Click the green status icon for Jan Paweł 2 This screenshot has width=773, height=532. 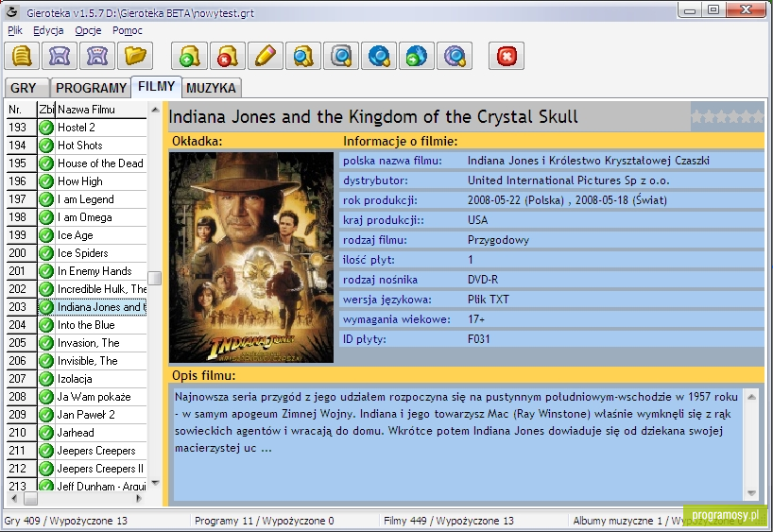tap(46, 415)
